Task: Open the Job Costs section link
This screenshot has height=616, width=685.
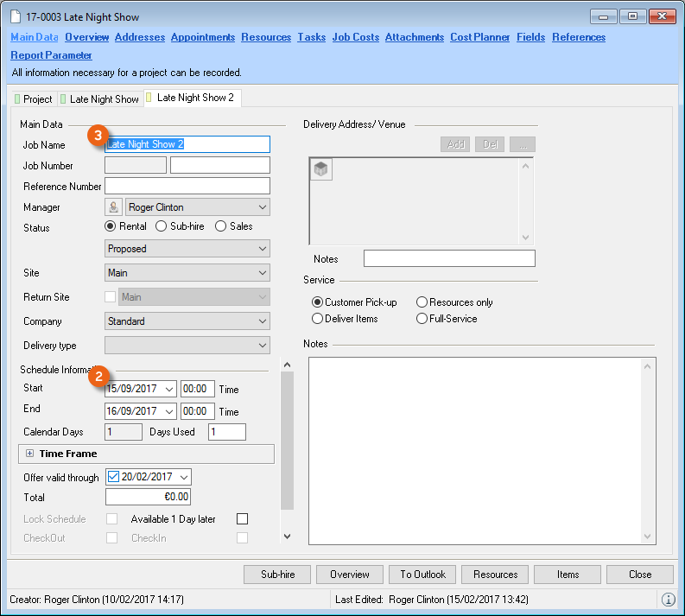Action: coord(355,37)
